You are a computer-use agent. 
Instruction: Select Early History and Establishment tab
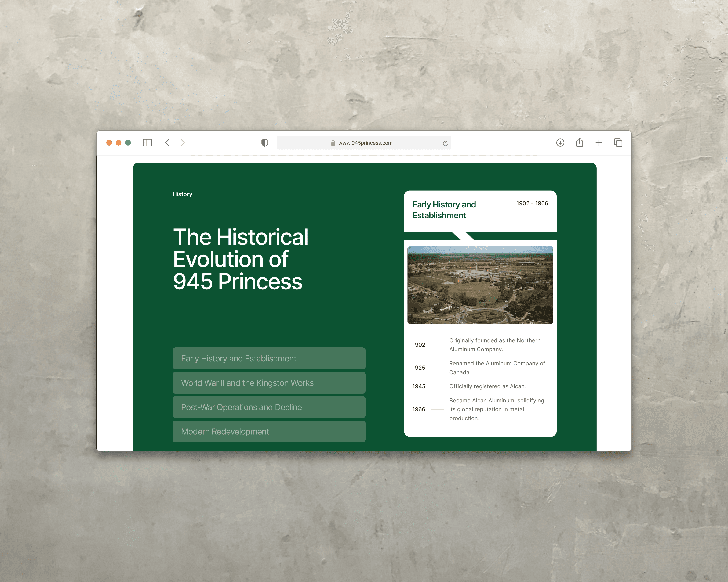click(269, 358)
